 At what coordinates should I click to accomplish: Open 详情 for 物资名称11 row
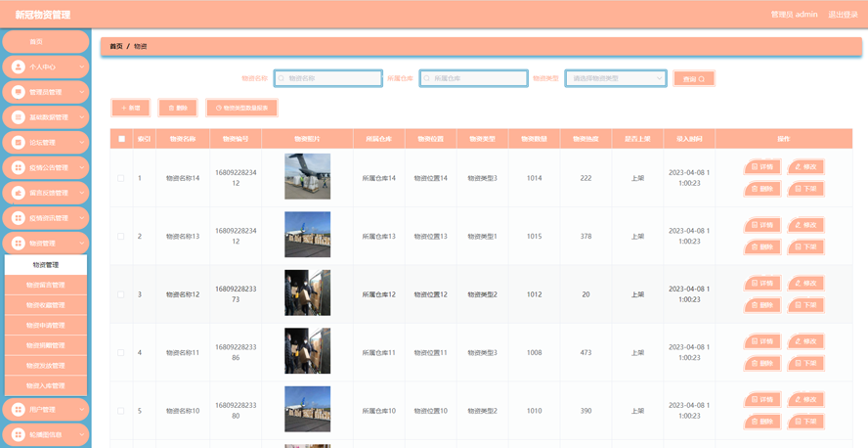point(762,341)
